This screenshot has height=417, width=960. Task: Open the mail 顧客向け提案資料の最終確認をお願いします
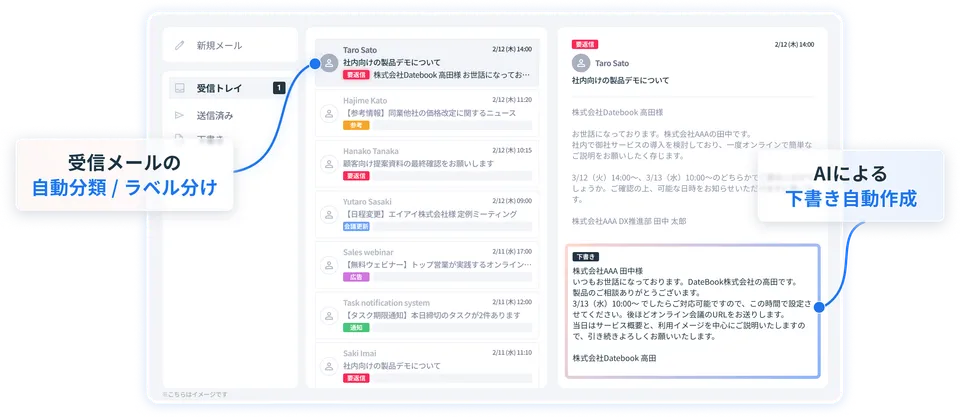pyautogui.click(x=427, y=163)
